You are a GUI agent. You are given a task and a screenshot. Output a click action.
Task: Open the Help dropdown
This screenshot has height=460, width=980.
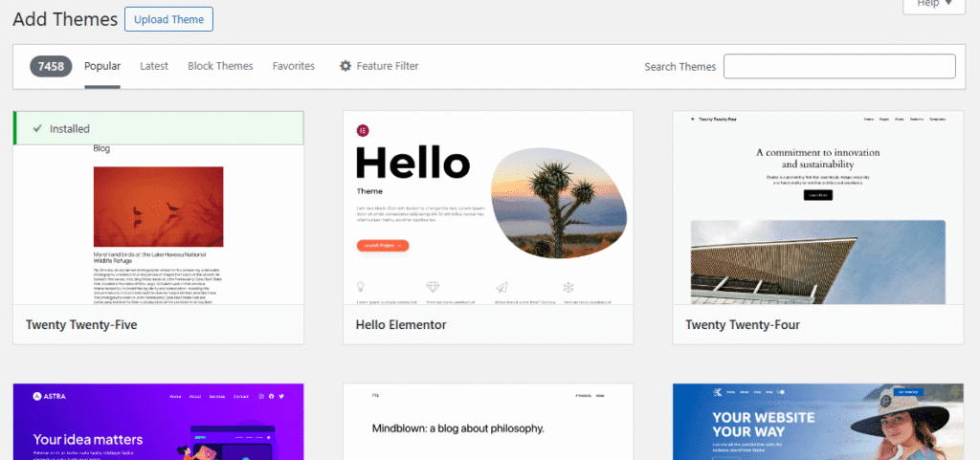pos(934,5)
